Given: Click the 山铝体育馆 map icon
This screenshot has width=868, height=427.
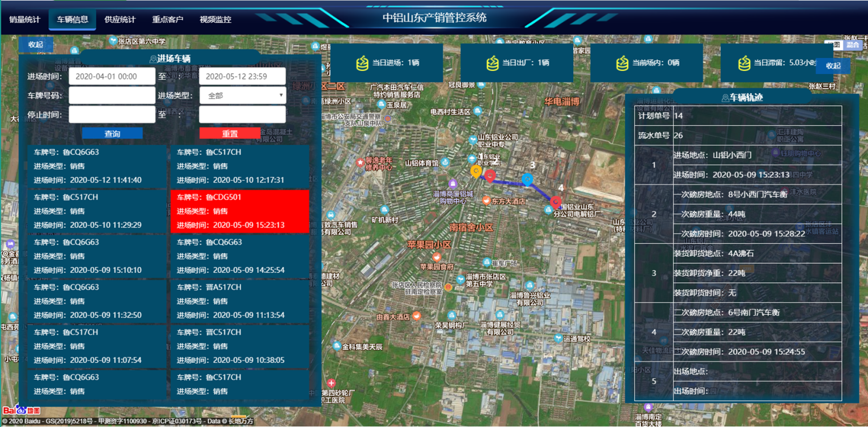Looking at the screenshot, I should [445, 163].
